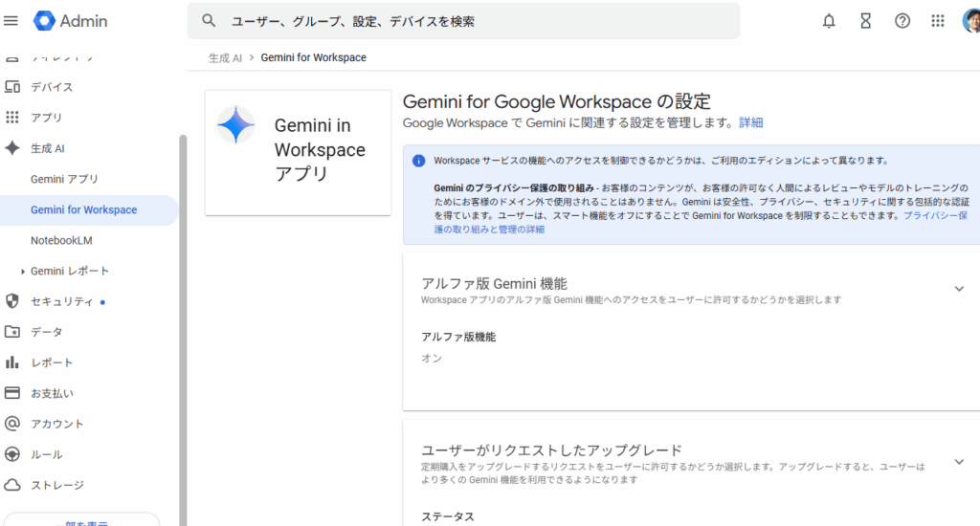Click the user account avatar
This screenshot has height=526, width=980.
(x=971, y=21)
